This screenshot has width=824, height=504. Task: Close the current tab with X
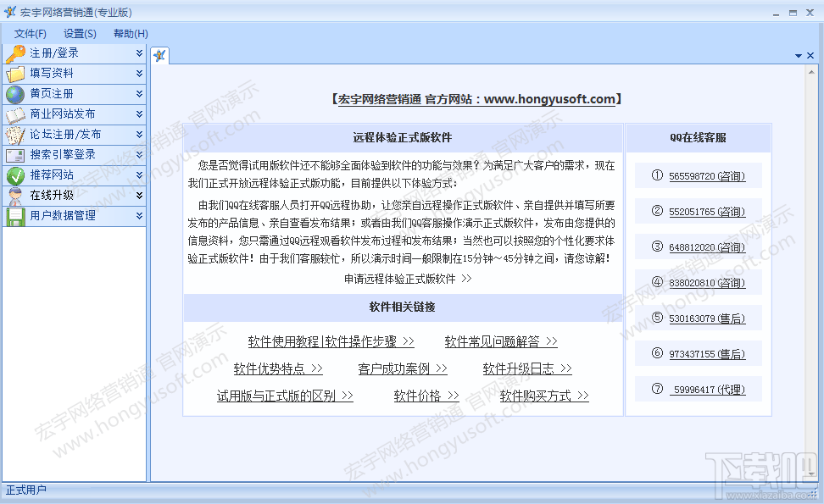point(810,56)
